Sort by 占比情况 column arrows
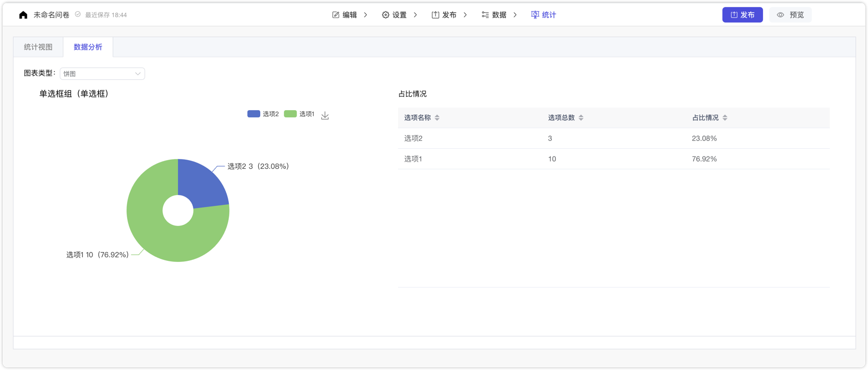868x370 pixels. pyautogui.click(x=725, y=118)
